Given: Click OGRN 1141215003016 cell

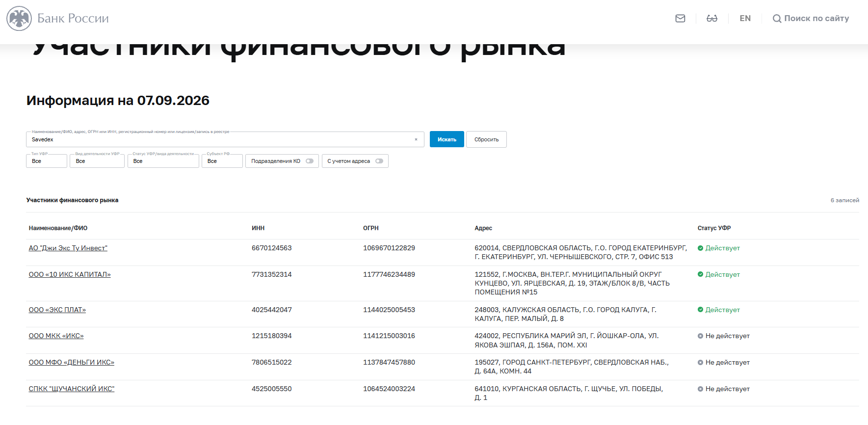Looking at the screenshot, I should point(389,336).
